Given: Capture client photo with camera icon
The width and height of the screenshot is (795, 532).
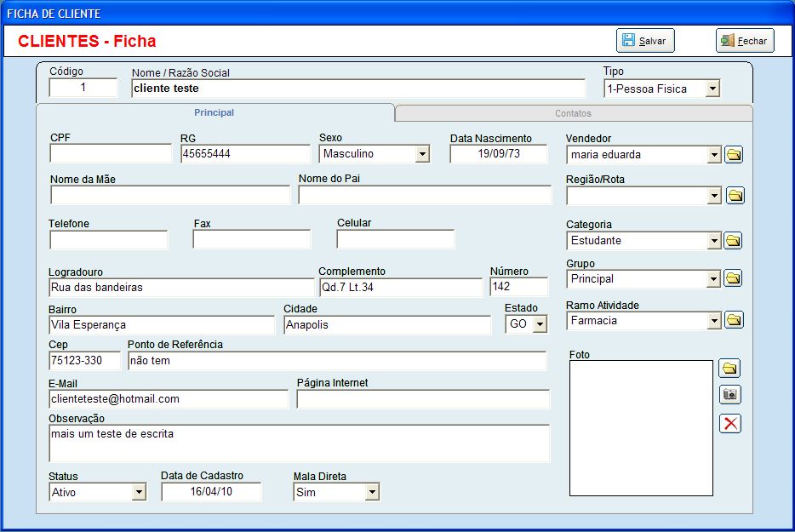Looking at the screenshot, I should coord(729,395).
